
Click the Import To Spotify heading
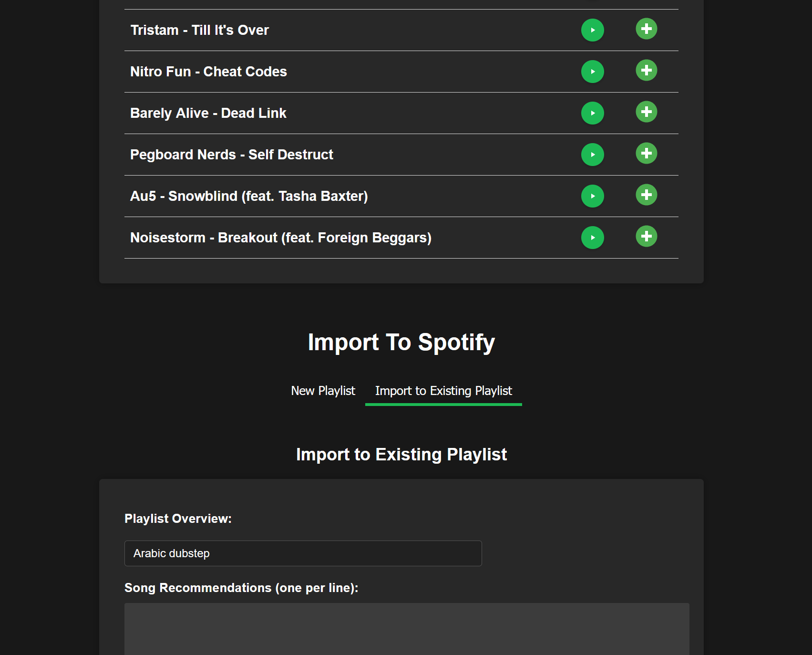[401, 342]
